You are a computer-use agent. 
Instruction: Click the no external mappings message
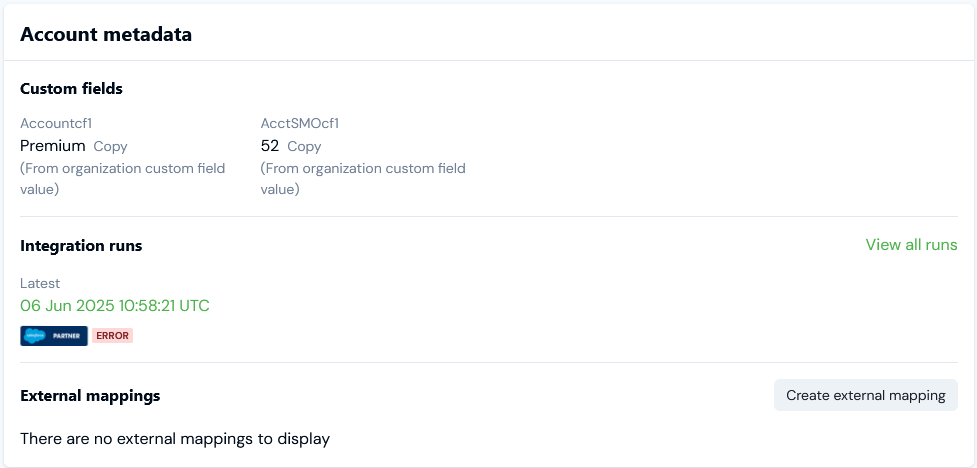(175, 438)
